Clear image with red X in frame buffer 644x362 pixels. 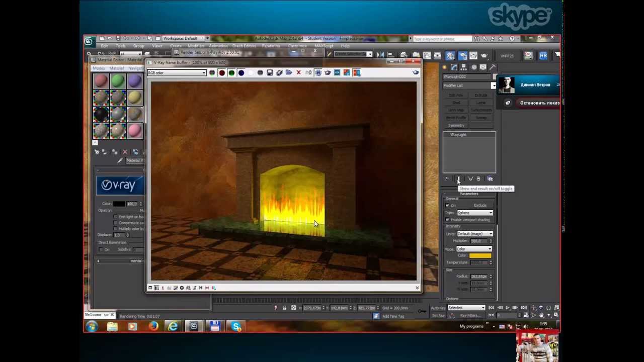(x=298, y=73)
